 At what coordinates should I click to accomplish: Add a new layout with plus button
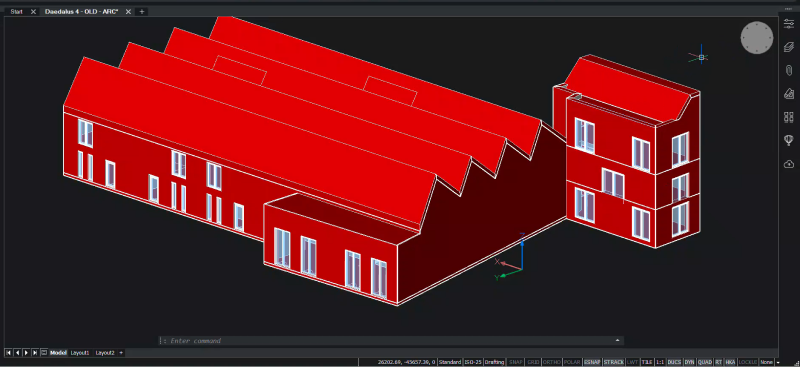click(121, 353)
